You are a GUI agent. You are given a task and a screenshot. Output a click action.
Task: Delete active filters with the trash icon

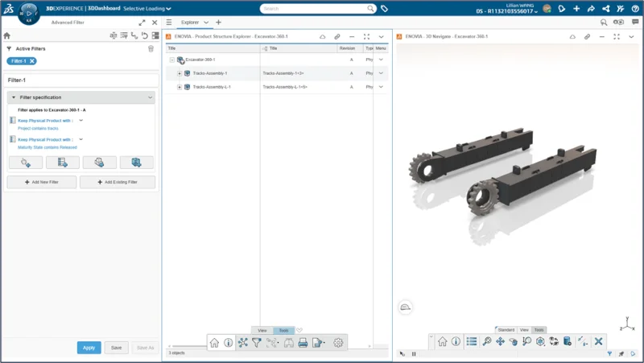(151, 48)
